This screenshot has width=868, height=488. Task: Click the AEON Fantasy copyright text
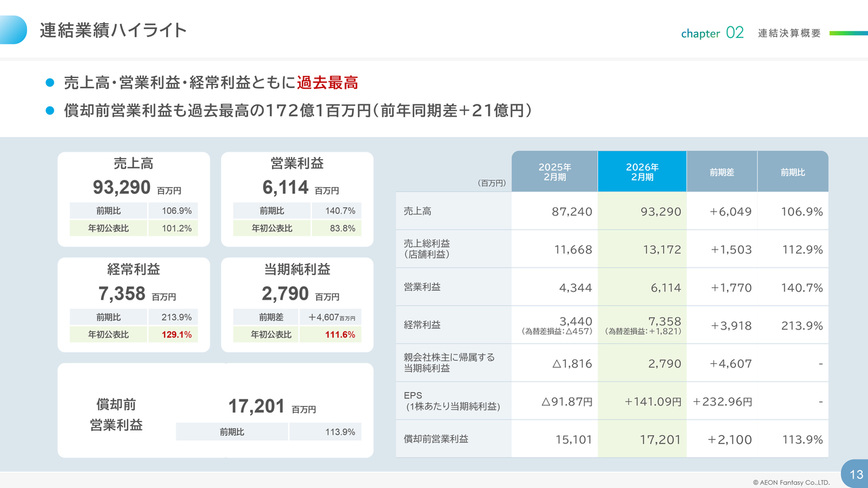click(791, 482)
